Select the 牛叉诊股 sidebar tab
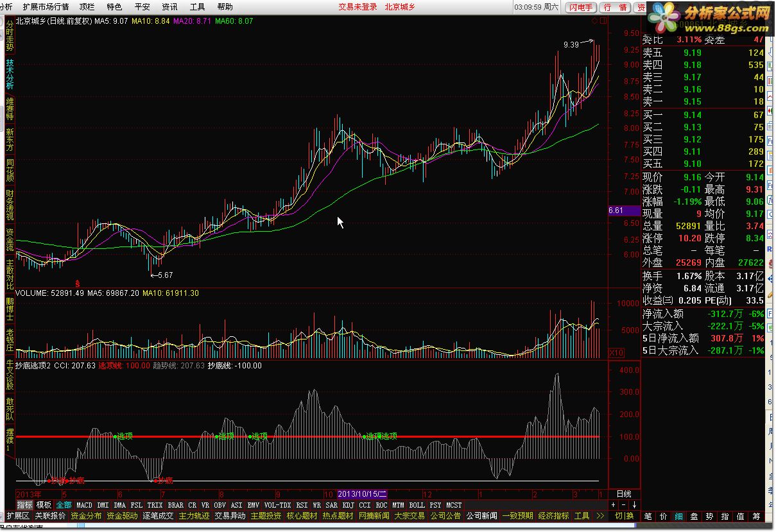 (x=10, y=375)
